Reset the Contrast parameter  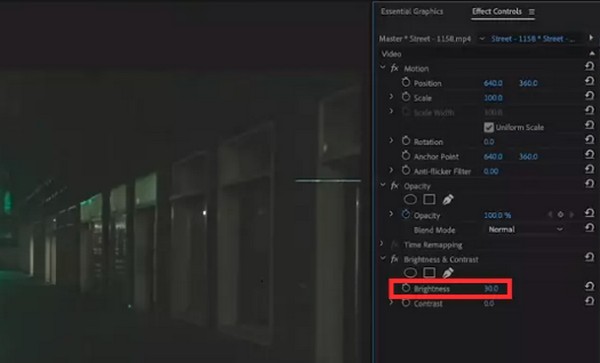(x=590, y=301)
